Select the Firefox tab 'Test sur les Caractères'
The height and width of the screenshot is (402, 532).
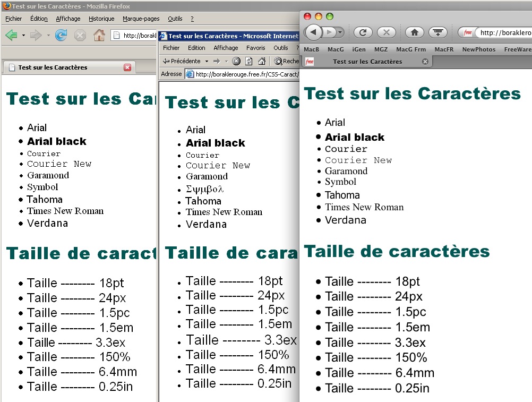(x=69, y=67)
